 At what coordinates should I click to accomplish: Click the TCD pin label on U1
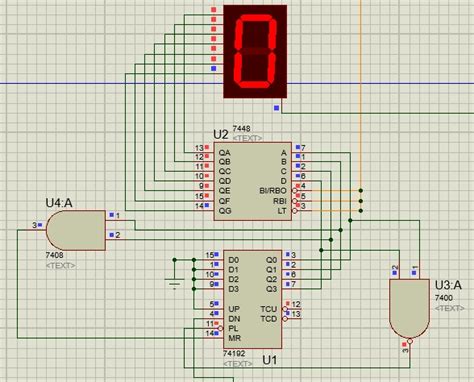(269, 319)
